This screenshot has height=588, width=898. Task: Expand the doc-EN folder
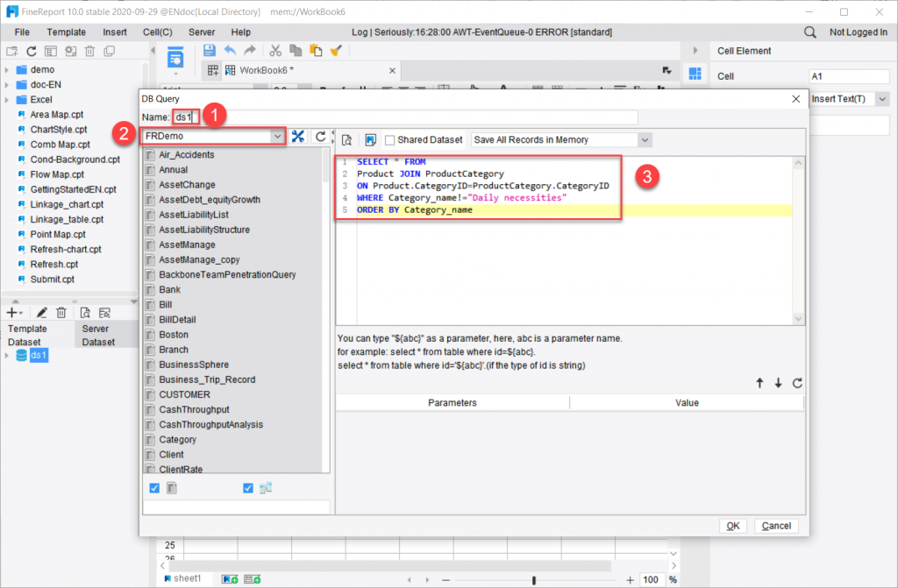[x=7, y=85]
